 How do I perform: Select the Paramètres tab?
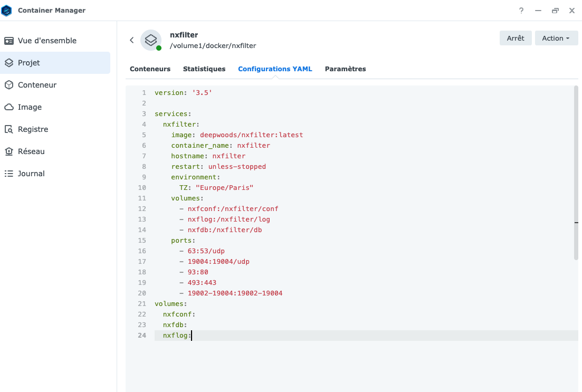coord(345,69)
